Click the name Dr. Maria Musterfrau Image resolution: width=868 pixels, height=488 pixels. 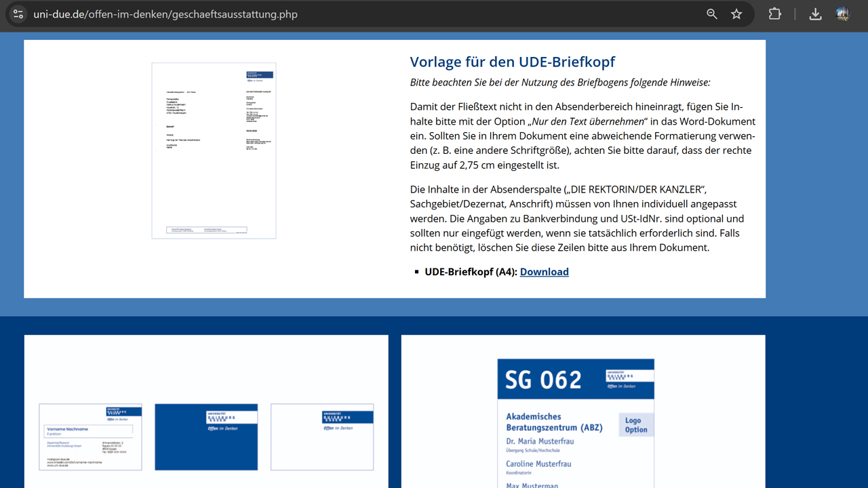pyautogui.click(x=540, y=441)
